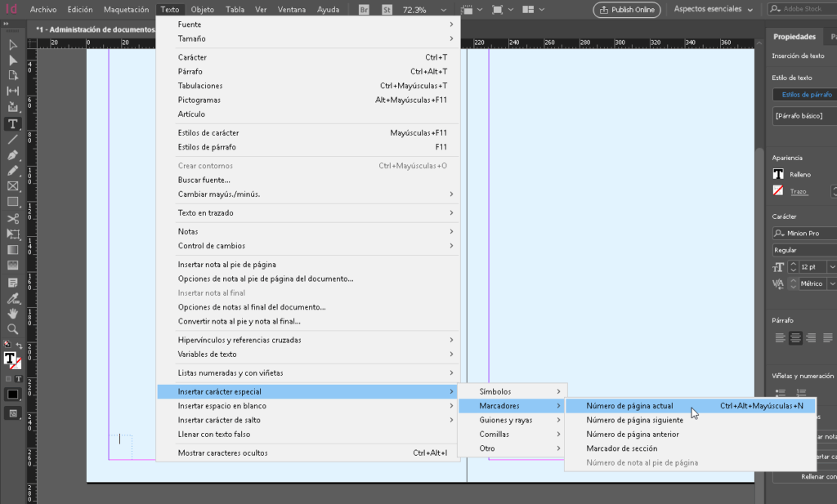Image resolution: width=837 pixels, height=504 pixels.
Task: Click the Relleno fill color swatch
Action: pyautogui.click(x=779, y=173)
